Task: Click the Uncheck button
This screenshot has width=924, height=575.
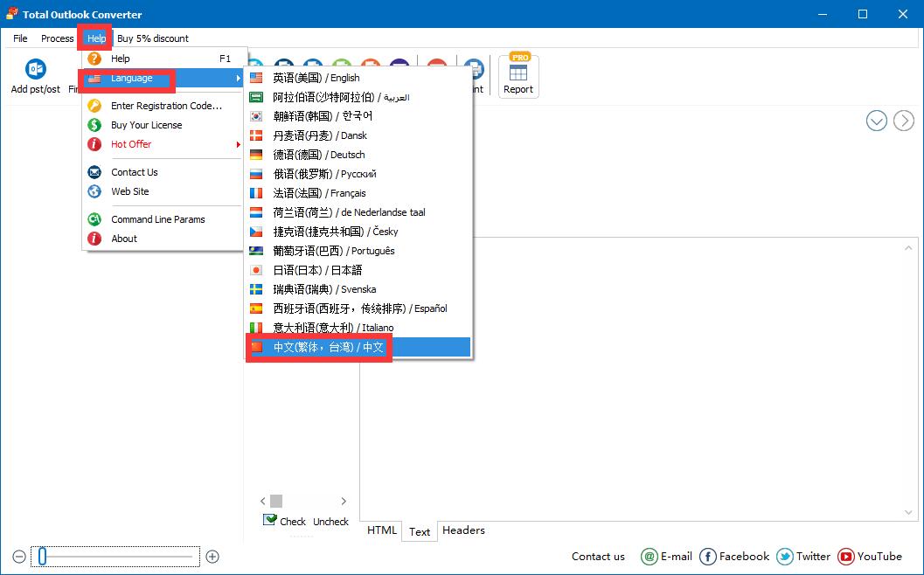Action: click(330, 522)
